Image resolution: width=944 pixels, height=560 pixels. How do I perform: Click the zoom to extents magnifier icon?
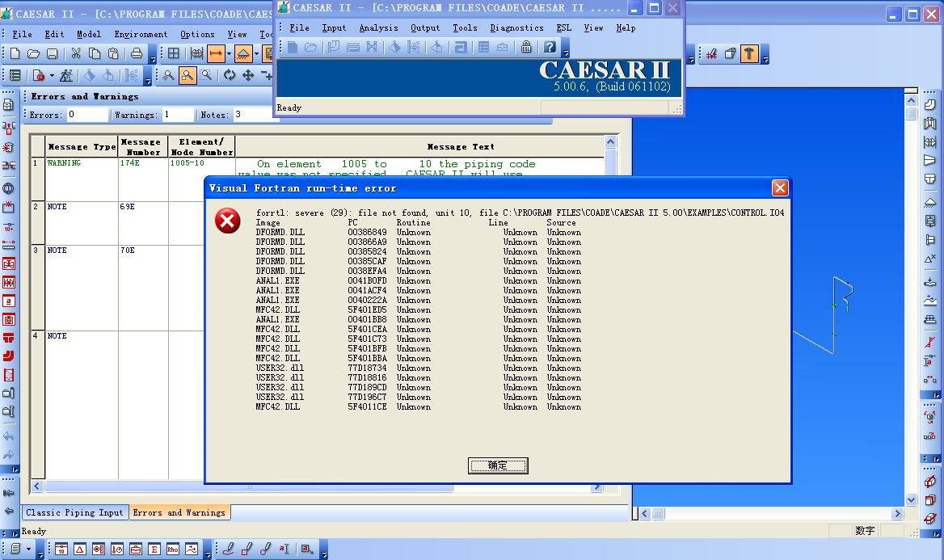169,75
